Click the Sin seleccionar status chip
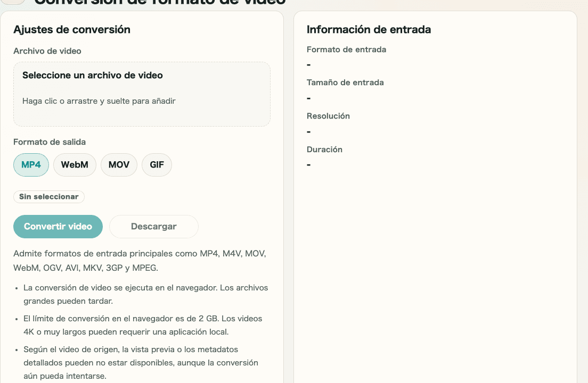 point(49,196)
